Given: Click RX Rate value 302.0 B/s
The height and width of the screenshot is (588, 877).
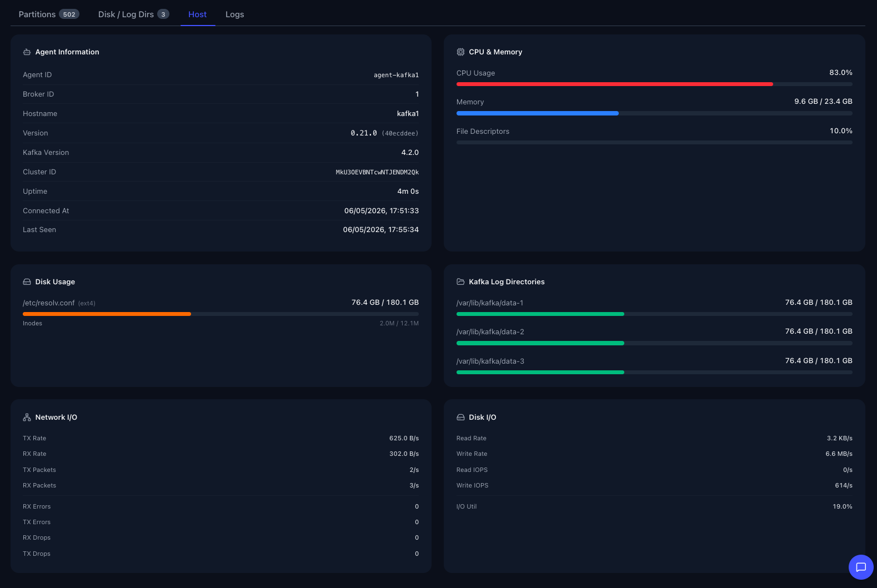Looking at the screenshot, I should coord(404,454).
